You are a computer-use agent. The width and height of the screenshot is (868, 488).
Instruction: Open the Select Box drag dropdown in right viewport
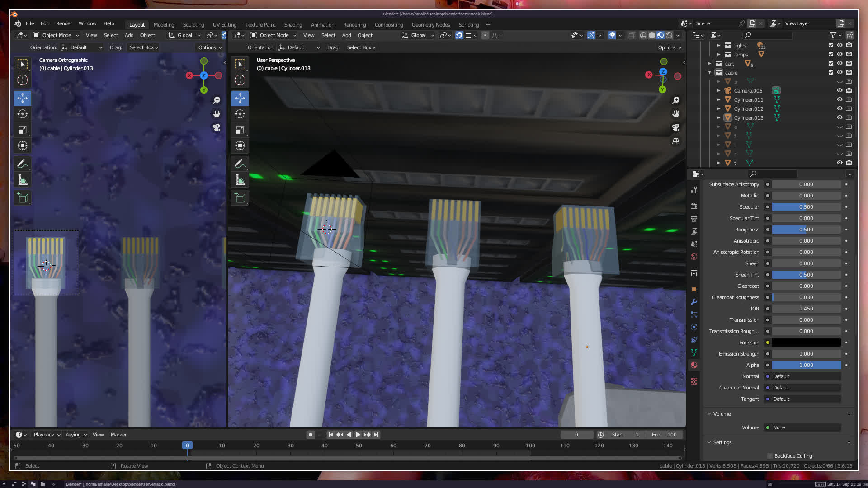pos(361,47)
